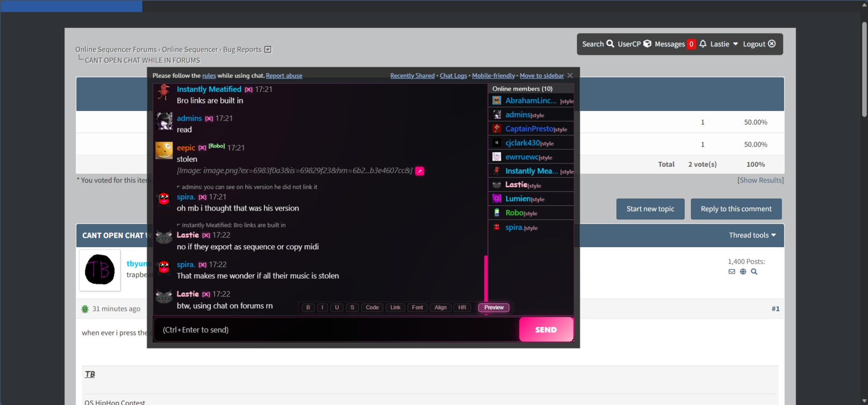Screen dimensions: 868x405
Task: Apply Strikethrough with the S button
Action: pyautogui.click(x=352, y=307)
